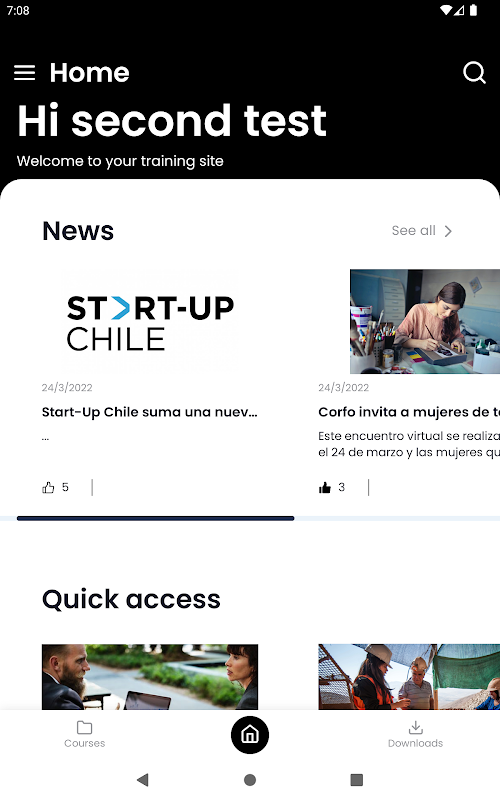The height and width of the screenshot is (800, 500).
Task: Open 'Start-Up Chile suma una nuev...' headline
Action: click(x=149, y=412)
